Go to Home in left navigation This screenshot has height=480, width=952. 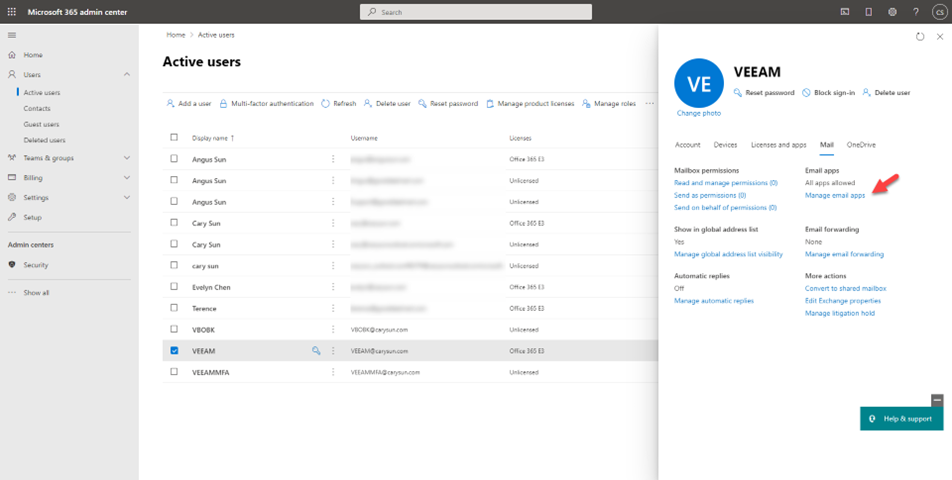pyautogui.click(x=33, y=55)
